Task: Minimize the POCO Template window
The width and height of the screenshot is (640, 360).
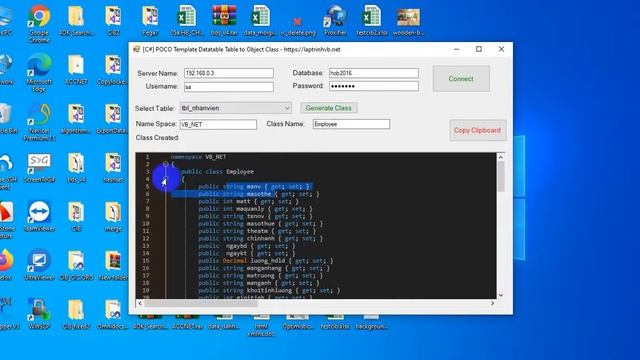Action: point(457,49)
